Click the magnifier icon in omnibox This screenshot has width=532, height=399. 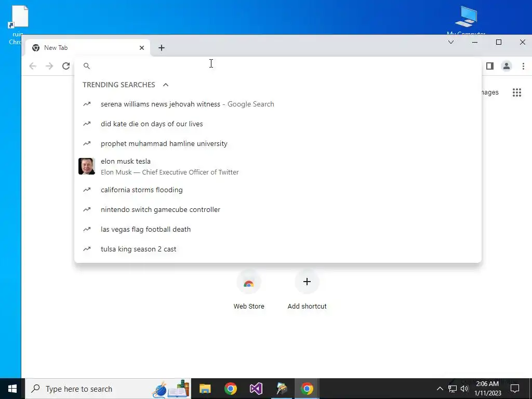tap(87, 66)
